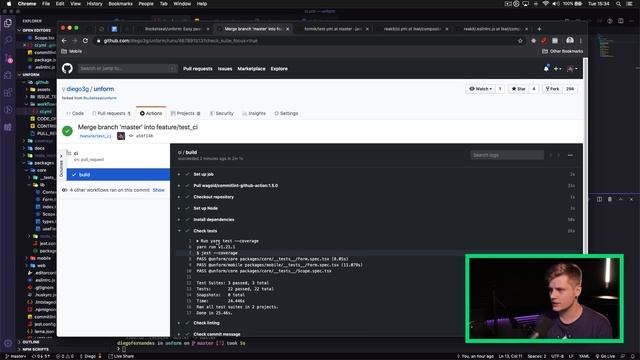
Task: Expand the Pull wagoid/commitlint-github-action step
Action: pyautogui.click(x=236, y=186)
